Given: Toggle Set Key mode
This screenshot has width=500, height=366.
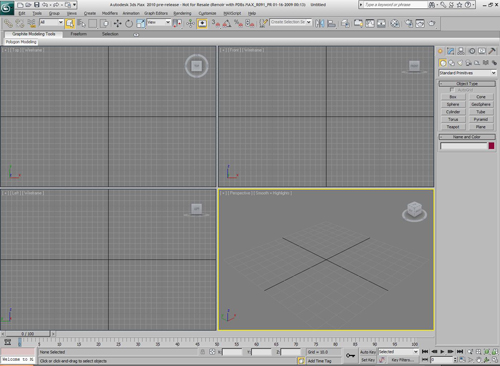Looking at the screenshot, I should coord(368,360).
